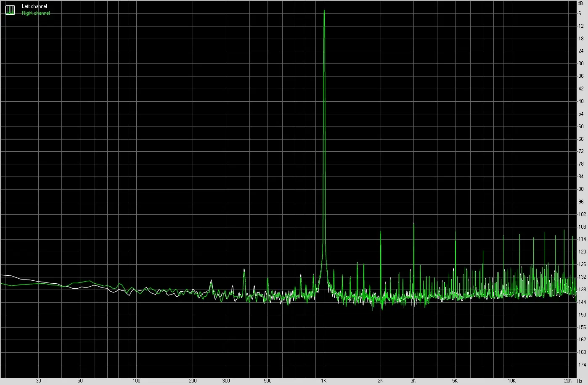The image size is (588, 385).
Task: Click the -90 dB scale label
Action: (x=581, y=189)
